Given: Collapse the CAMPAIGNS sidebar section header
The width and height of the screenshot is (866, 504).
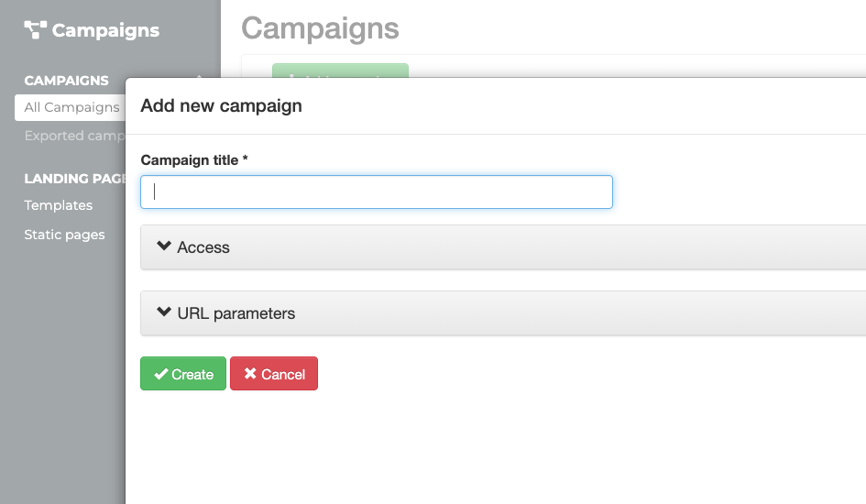Looking at the screenshot, I should [66, 81].
